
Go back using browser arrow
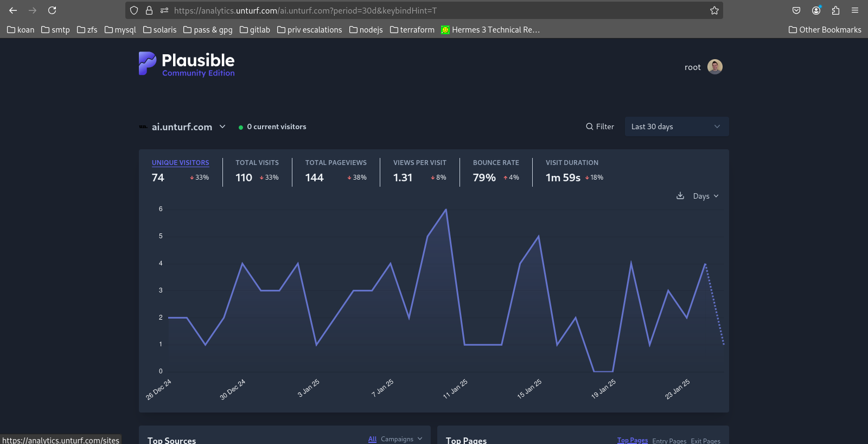pos(13,10)
